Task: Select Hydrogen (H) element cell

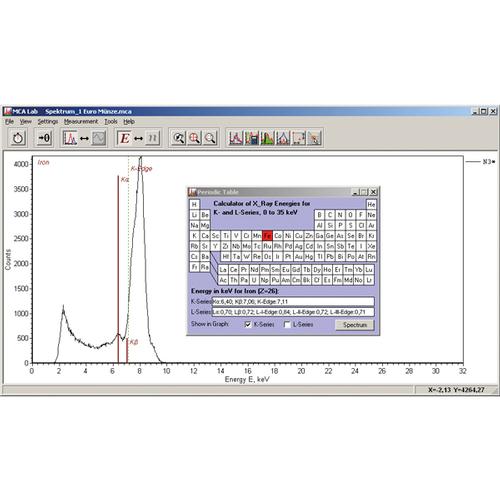Action: click(x=194, y=204)
